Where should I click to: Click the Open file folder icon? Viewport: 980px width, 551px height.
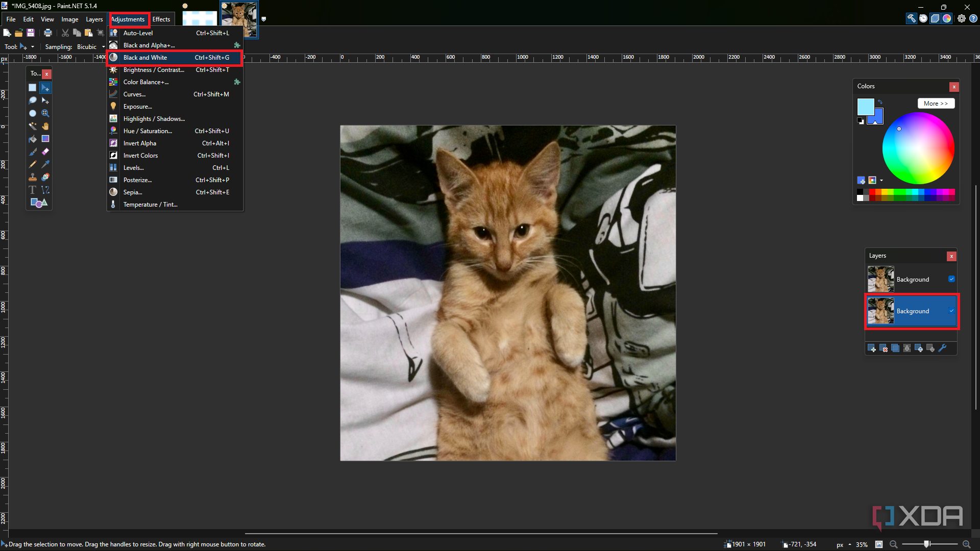19,33
